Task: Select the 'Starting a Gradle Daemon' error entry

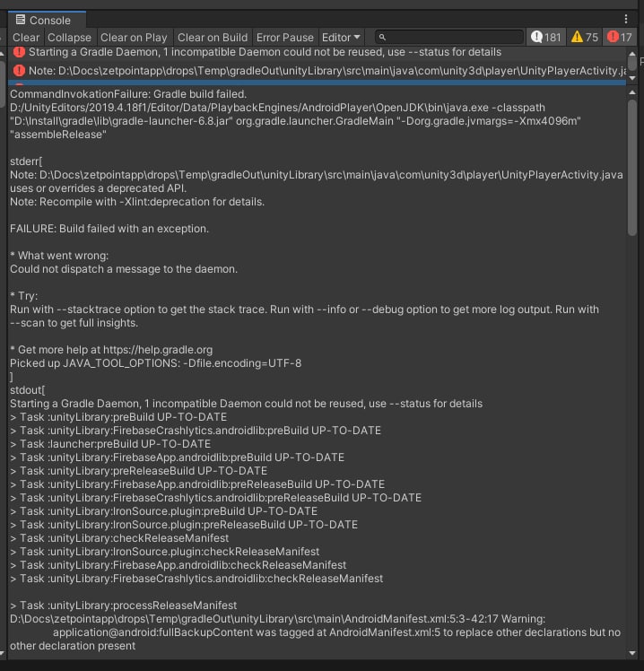Action: coord(318,52)
